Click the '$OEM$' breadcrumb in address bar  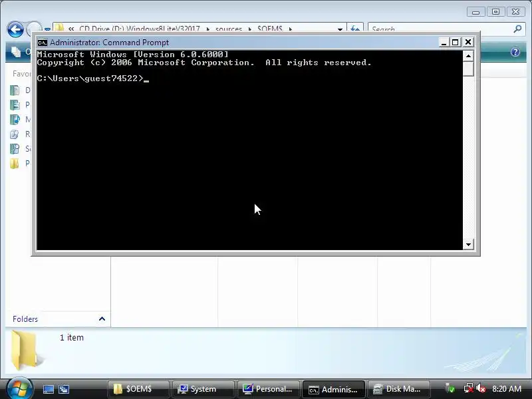[x=270, y=29]
